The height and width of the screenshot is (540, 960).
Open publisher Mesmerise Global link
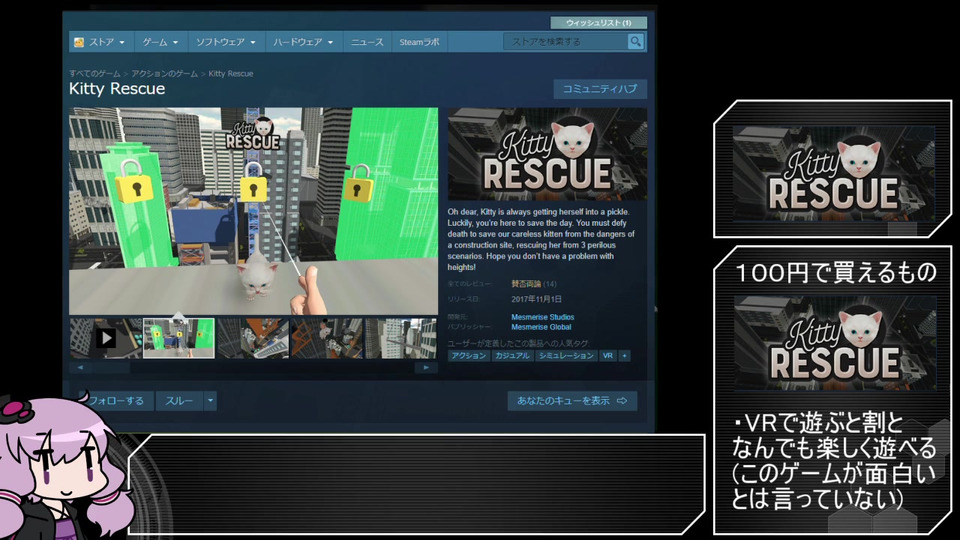click(541, 327)
